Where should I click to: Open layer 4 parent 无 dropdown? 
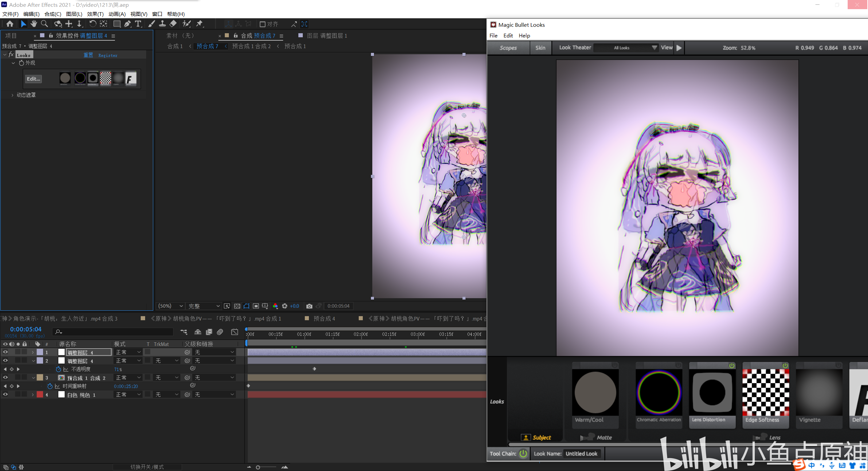pos(214,394)
